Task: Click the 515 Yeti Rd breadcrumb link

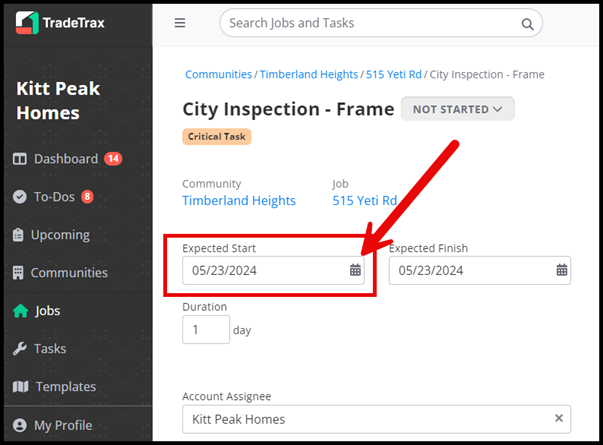Action: click(393, 74)
